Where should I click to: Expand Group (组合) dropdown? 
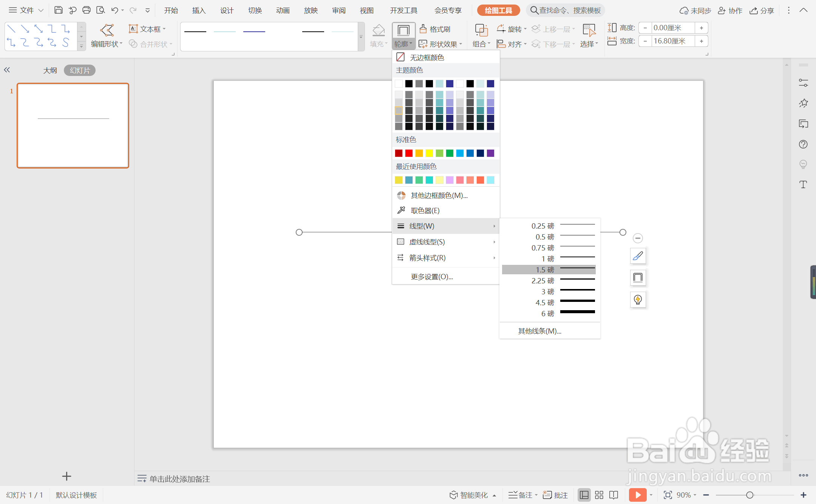pos(481,44)
